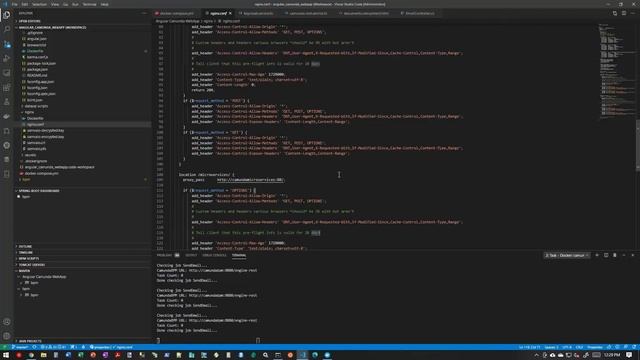
Task: Collapse the workspace root folder
Action: [52, 27]
